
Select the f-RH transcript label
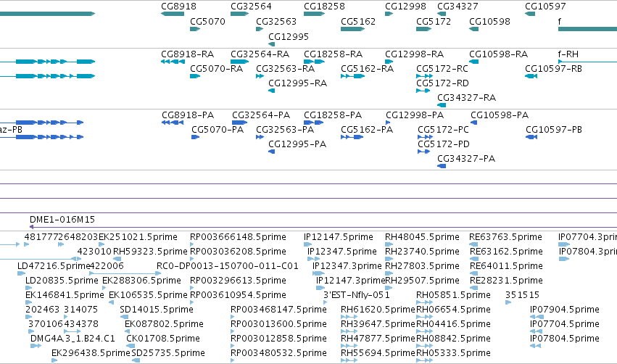(568, 54)
